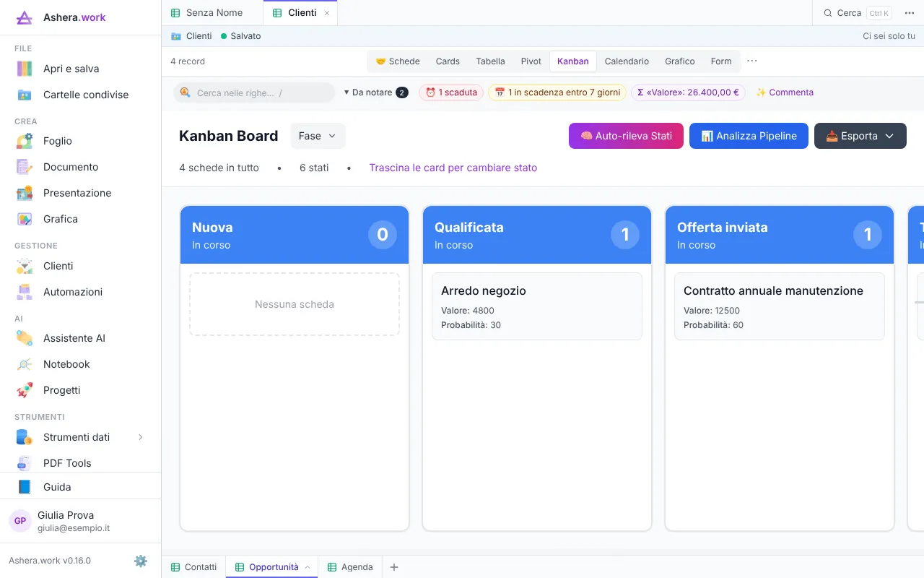Screen dimensions: 924x578
Task: Expand the Strumenti dati submenu arrow
Action: click(x=141, y=437)
